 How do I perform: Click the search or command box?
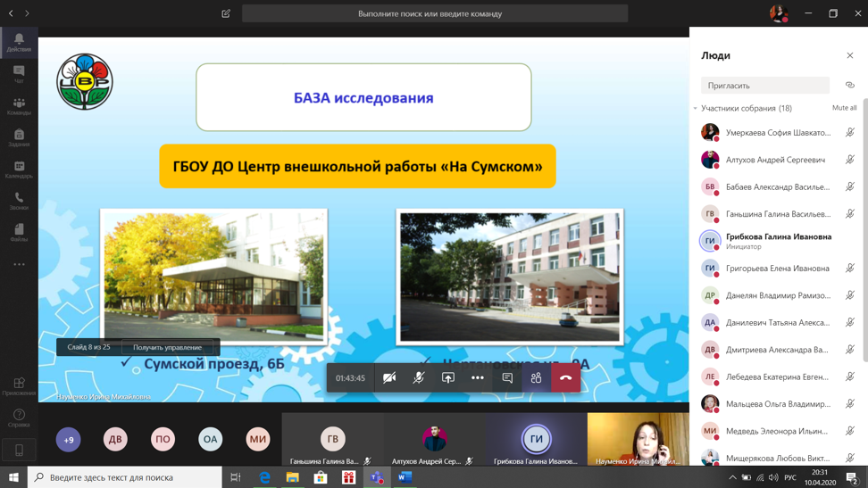coord(435,13)
